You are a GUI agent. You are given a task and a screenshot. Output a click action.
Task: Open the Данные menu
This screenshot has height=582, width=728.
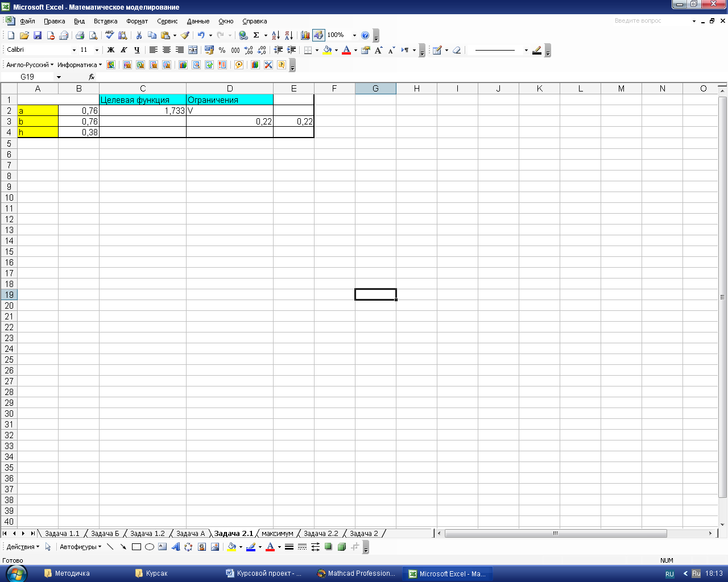198,21
